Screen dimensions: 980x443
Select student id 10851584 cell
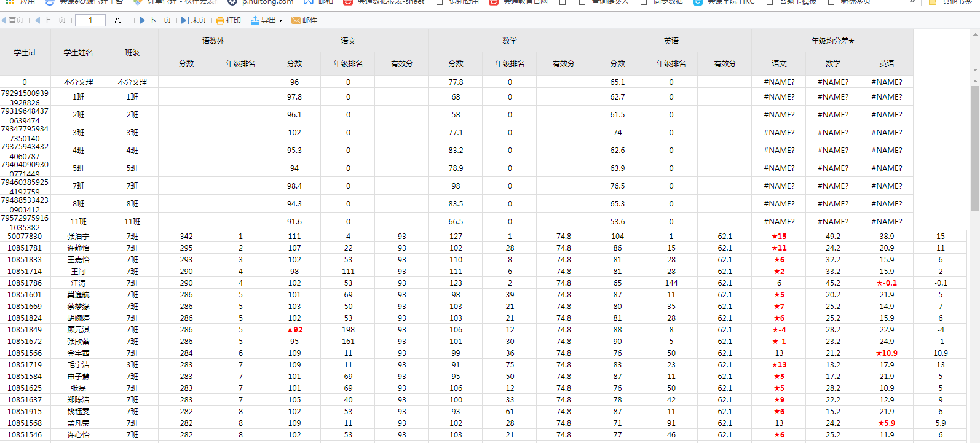click(x=25, y=377)
